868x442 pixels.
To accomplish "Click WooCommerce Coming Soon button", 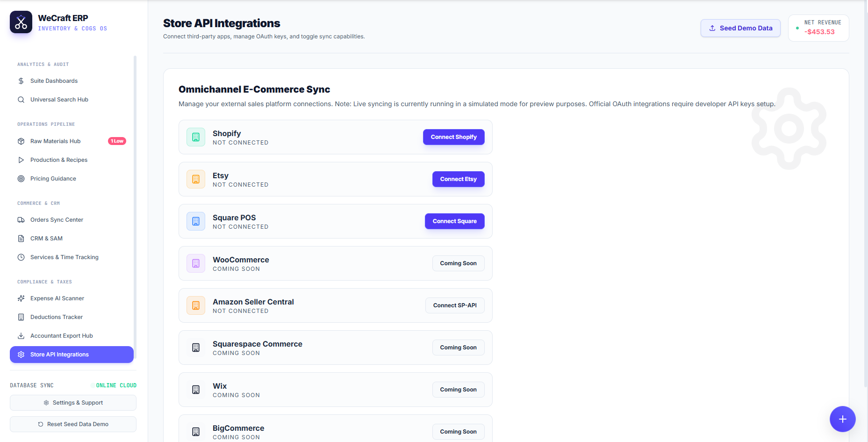I will point(458,263).
